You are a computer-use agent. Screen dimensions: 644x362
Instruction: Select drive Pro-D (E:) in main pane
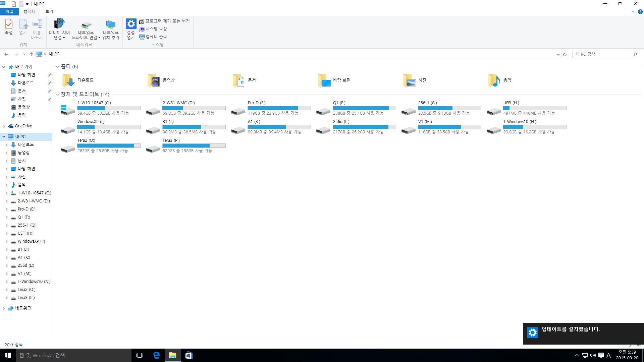pos(271,108)
